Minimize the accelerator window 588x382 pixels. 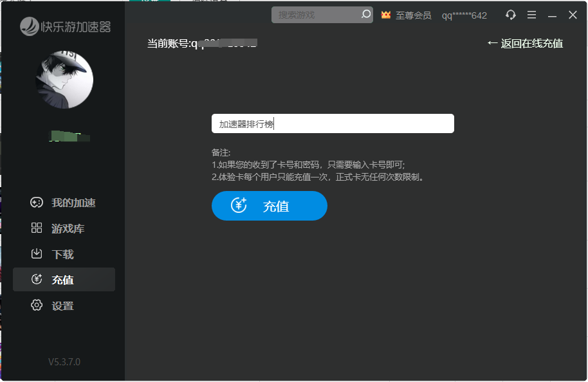coord(552,15)
